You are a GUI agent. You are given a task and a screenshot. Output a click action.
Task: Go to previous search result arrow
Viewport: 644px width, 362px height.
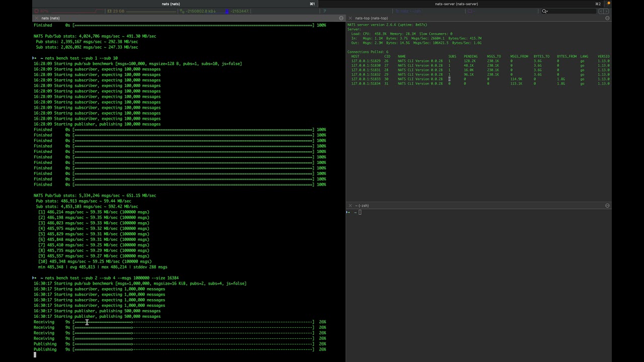[601, 11]
